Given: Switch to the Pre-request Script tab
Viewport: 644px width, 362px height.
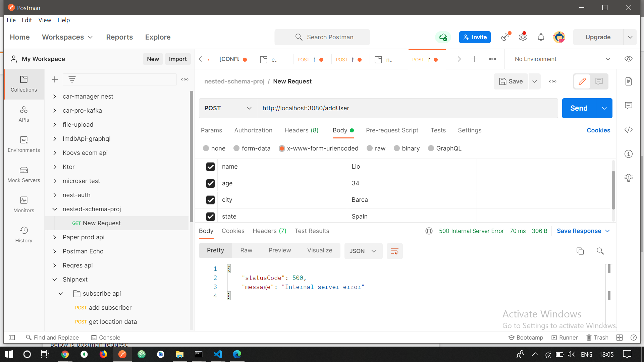Looking at the screenshot, I should click(392, 130).
